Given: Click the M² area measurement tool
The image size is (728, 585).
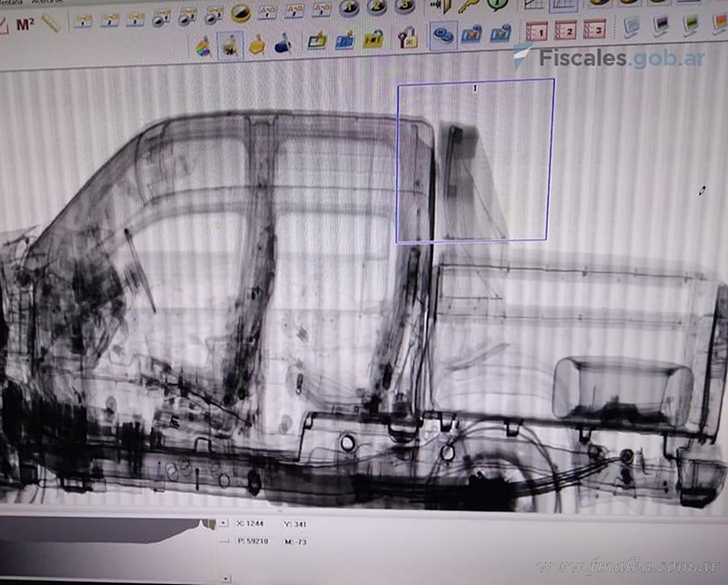Looking at the screenshot, I should (25, 24).
